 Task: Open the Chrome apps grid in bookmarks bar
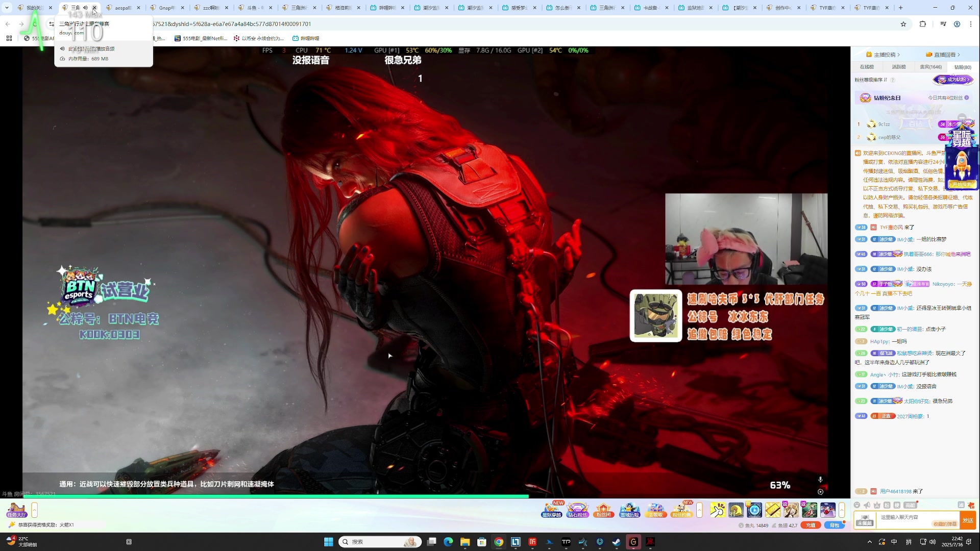(x=9, y=38)
